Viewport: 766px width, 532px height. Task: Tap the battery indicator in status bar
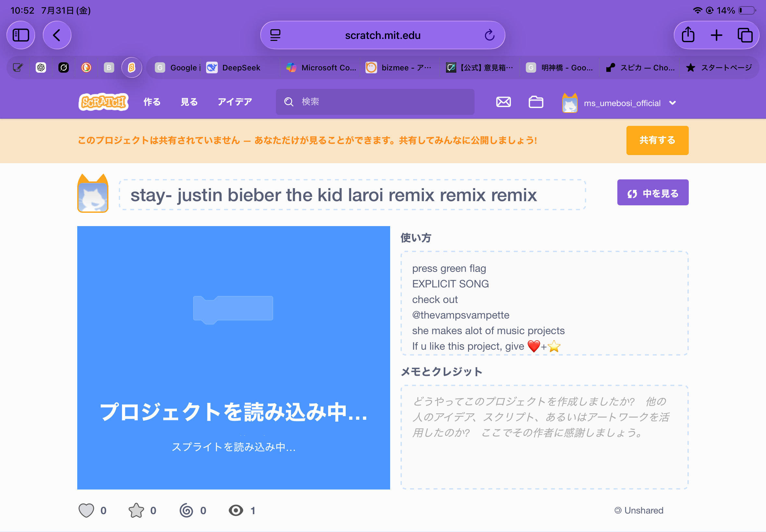click(x=747, y=10)
